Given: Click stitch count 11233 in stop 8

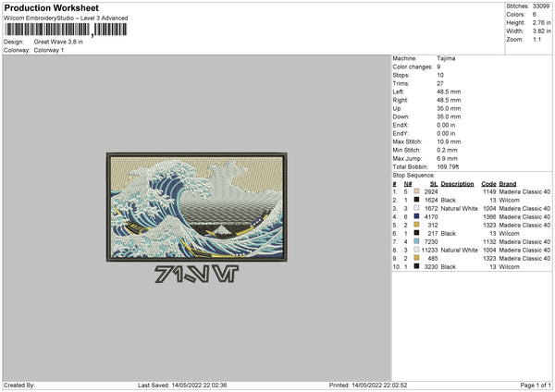Looking at the screenshot, I should click(430, 251).
